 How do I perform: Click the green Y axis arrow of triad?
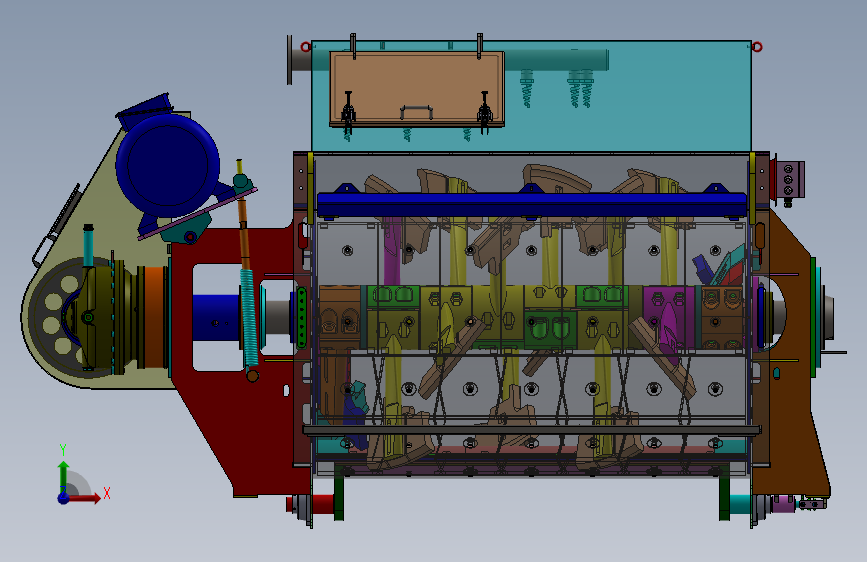(x=64, y=477)
